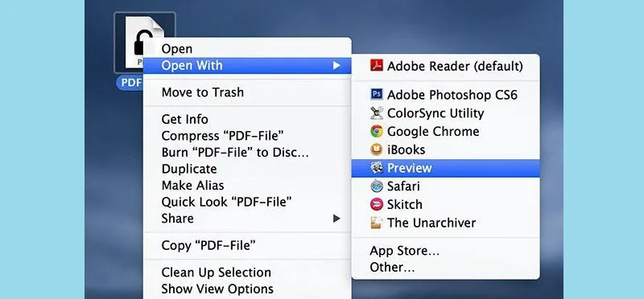Click the ColorSync Utility icon
Screen dimensions: 644x299
pyautogui.click(x=376, y=113)
